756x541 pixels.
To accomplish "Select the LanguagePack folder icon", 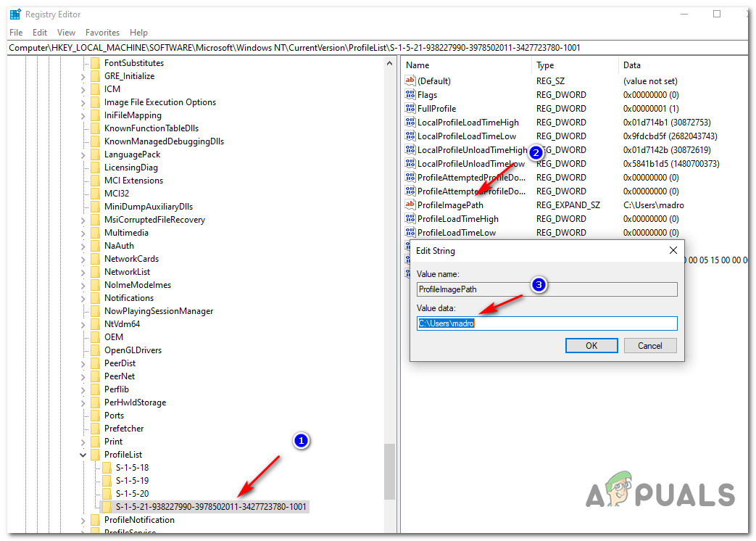I will (95, 154).
